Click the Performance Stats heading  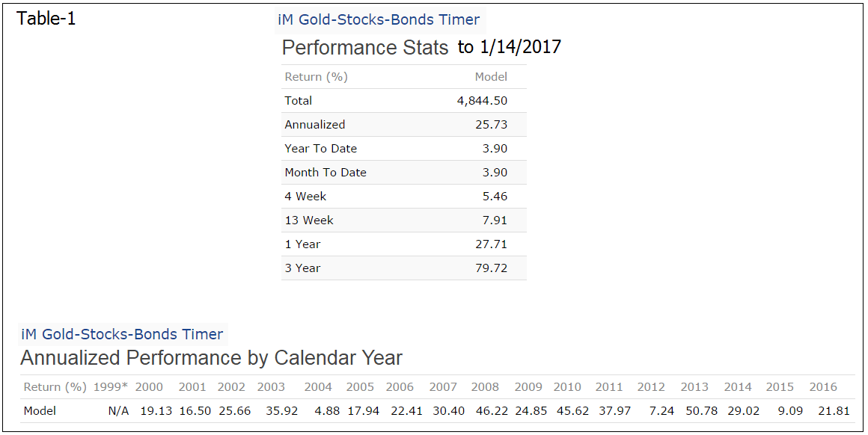click(x=365, y=48)
